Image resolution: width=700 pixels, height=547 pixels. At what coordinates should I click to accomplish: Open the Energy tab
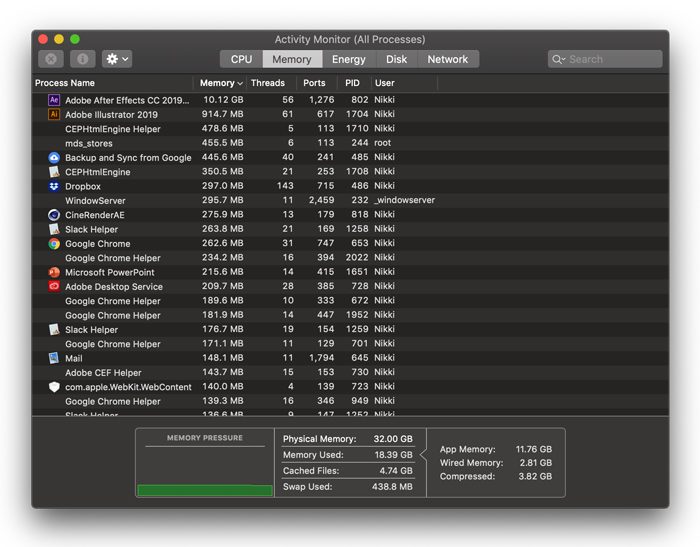349,59
